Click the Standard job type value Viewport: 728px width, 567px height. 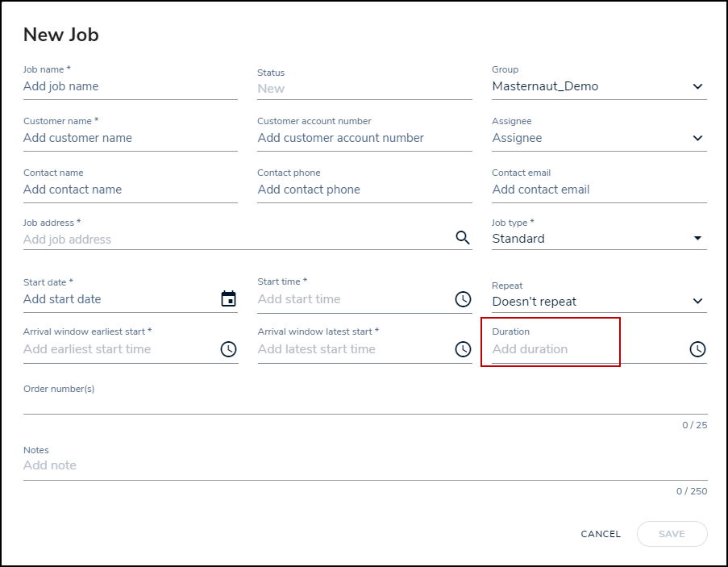click(x=518, y=239)
